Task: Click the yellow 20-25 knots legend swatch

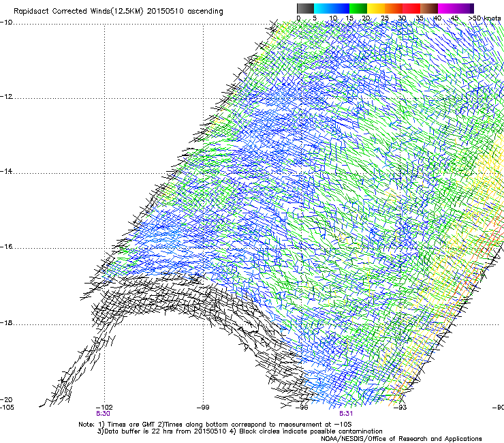Action: [376, 8]
